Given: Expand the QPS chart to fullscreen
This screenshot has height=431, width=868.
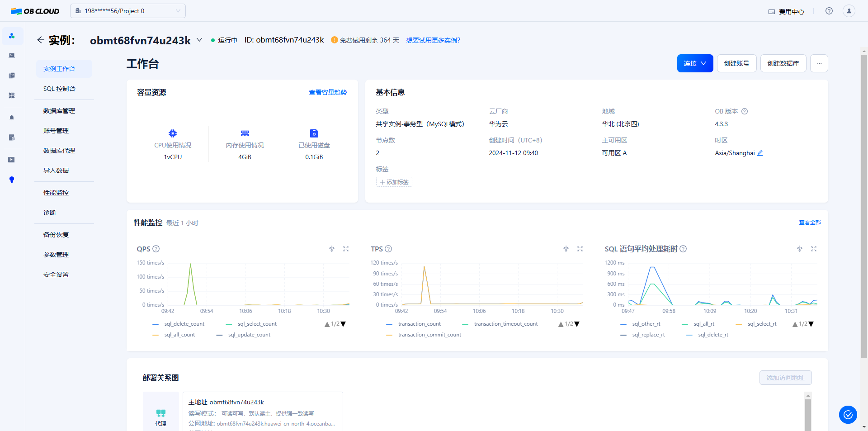Looking at the screenshot, I should [x=346, y=249].
